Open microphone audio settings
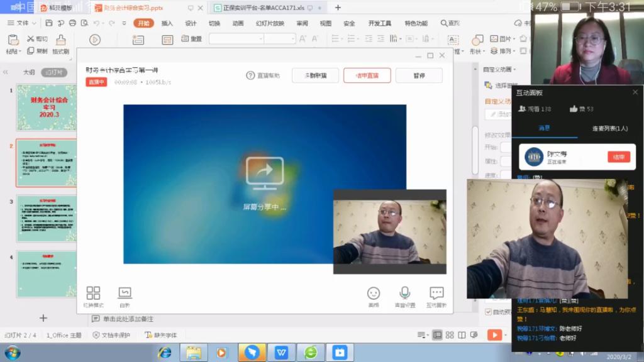The image size is (644, 362). click(x=405, y=293)
